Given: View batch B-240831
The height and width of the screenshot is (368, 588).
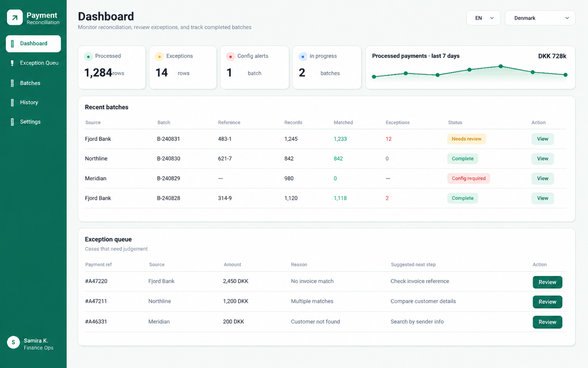Looking at the screenshot, I should click(542, 139).
